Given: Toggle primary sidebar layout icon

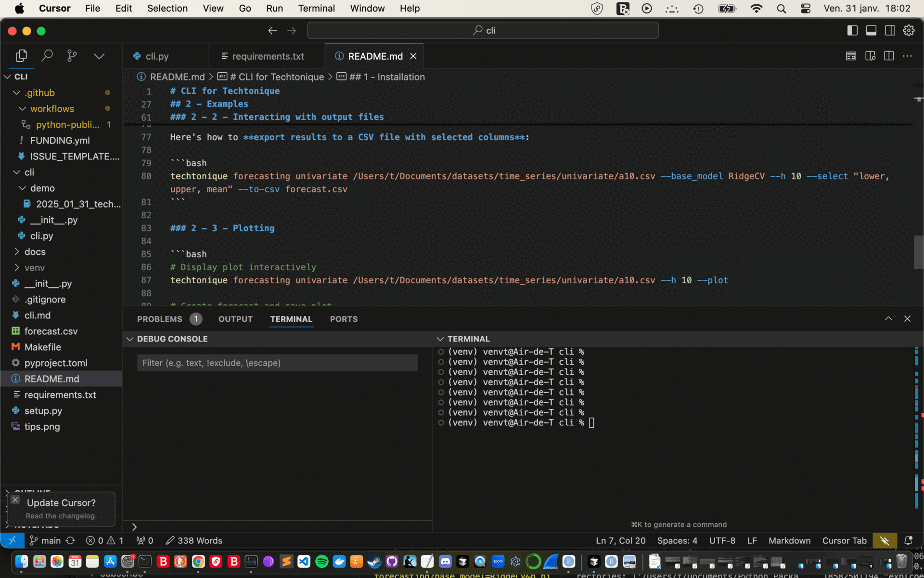Looking at the screenshot, I should tap(852, 30).
